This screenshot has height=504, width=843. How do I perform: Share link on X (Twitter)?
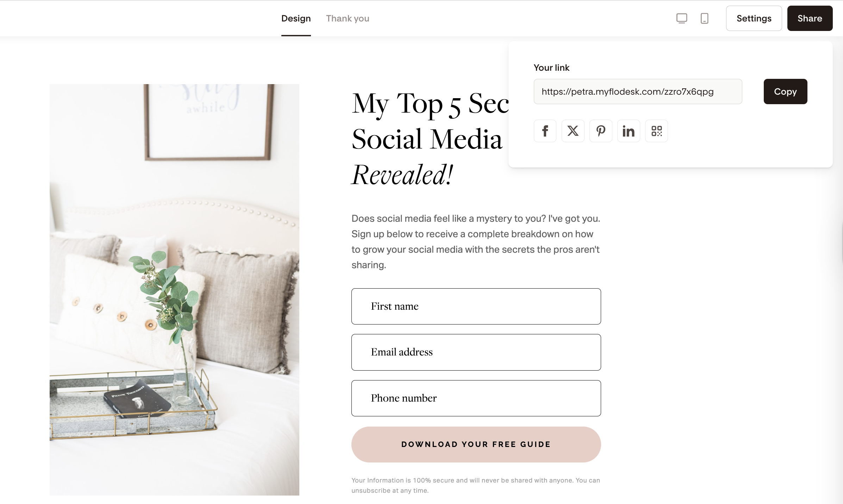coord(573,131)
